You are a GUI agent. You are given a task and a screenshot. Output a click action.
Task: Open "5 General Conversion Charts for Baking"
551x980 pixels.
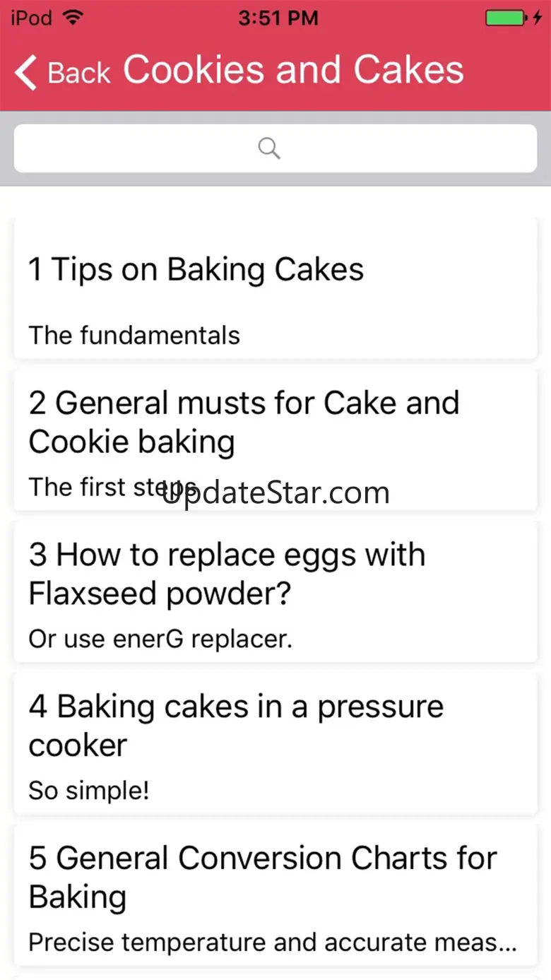pyautogui.click(x=263, y=878)
